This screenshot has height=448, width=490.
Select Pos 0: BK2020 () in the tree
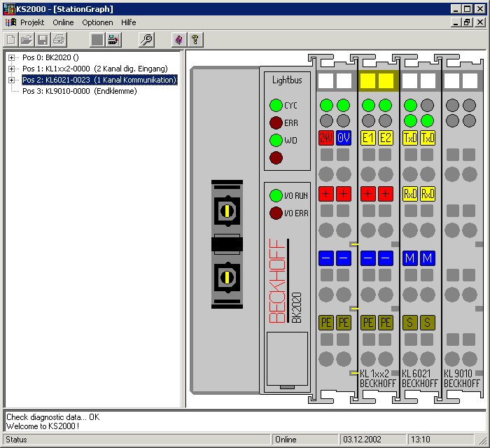50,57
